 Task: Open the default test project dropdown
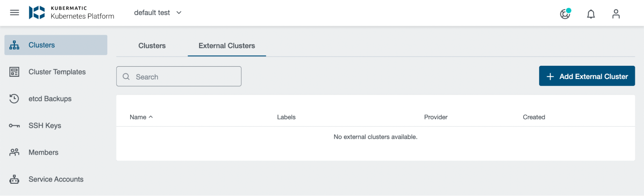(158, 13)
